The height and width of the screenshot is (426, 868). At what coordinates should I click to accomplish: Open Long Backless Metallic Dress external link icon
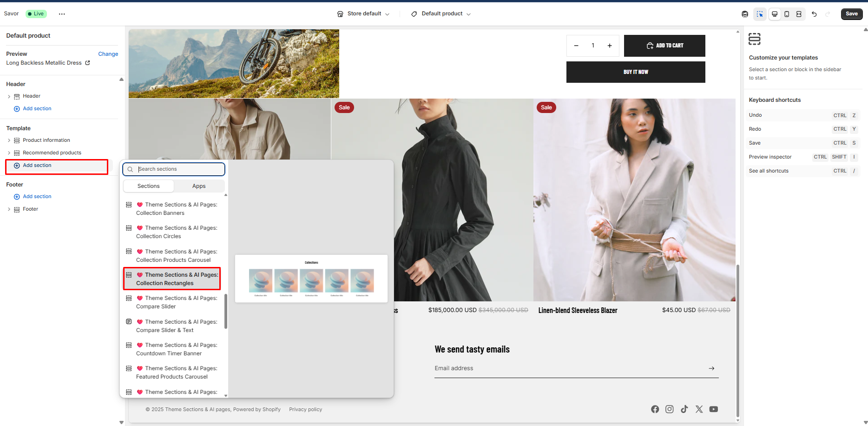coord(87,63)
